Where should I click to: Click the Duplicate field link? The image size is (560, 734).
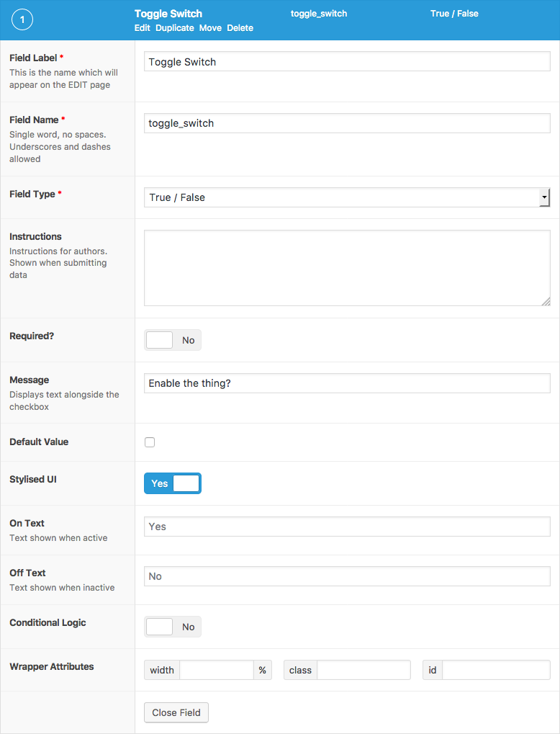(175, 28)
